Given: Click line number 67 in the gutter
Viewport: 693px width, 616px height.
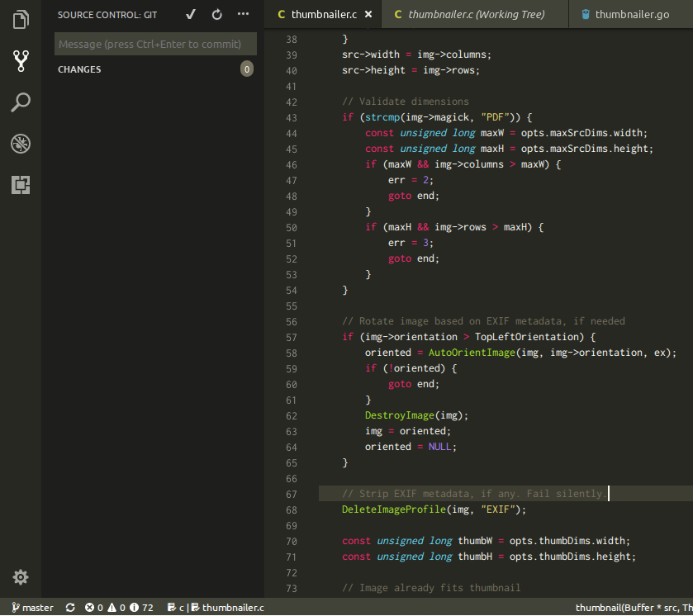Looking at the screenshot, I should point(292,495).
